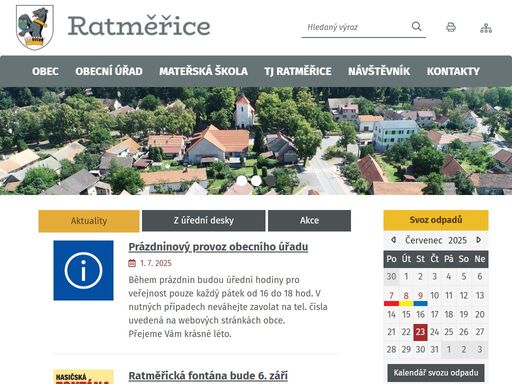Click the Svoz odpadů header

pyautogui.click(x=436, y=220)
